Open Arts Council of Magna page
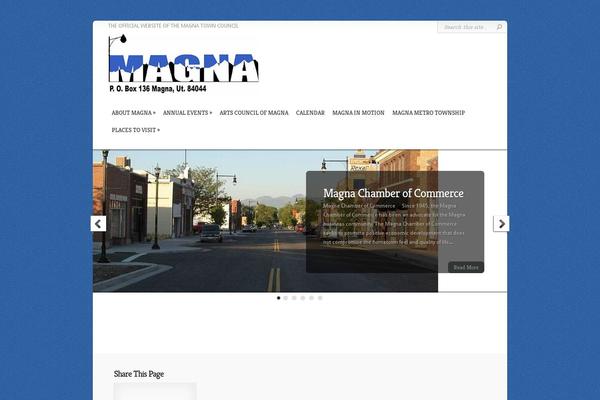600x400 pixels. coord(254,113)
